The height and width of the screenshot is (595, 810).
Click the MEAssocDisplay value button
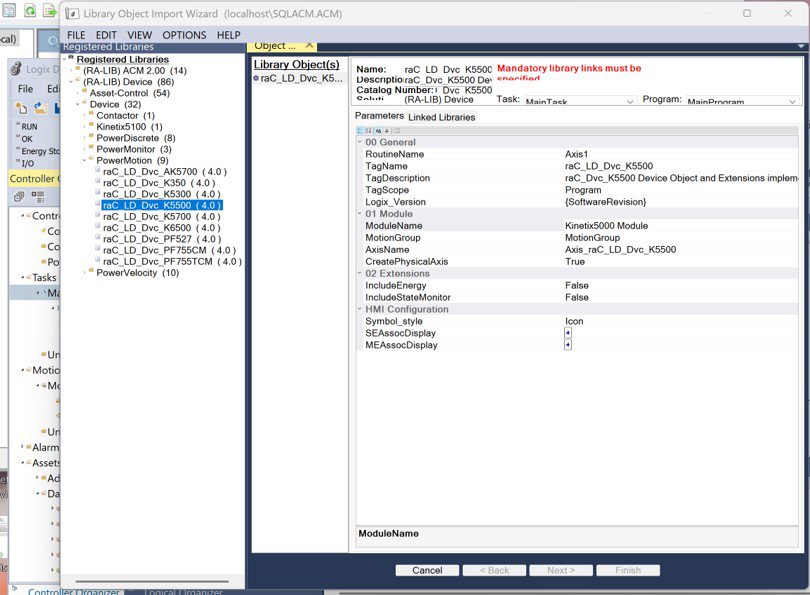(x=568, y=345)
